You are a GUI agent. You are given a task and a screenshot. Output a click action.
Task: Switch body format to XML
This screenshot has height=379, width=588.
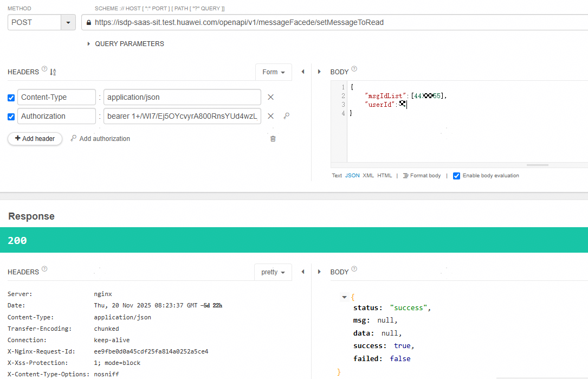click(369, 176)
